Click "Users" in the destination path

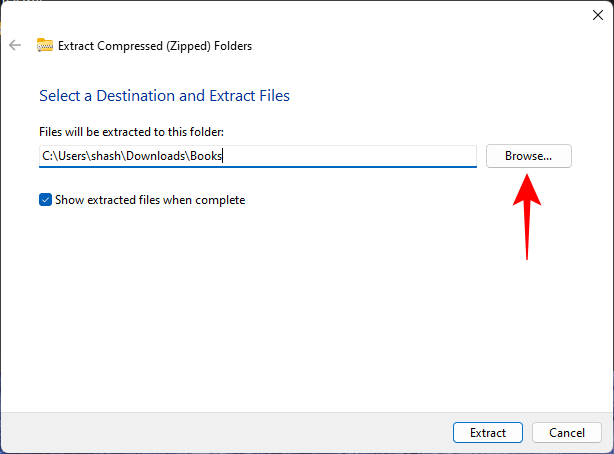[72, 156]
